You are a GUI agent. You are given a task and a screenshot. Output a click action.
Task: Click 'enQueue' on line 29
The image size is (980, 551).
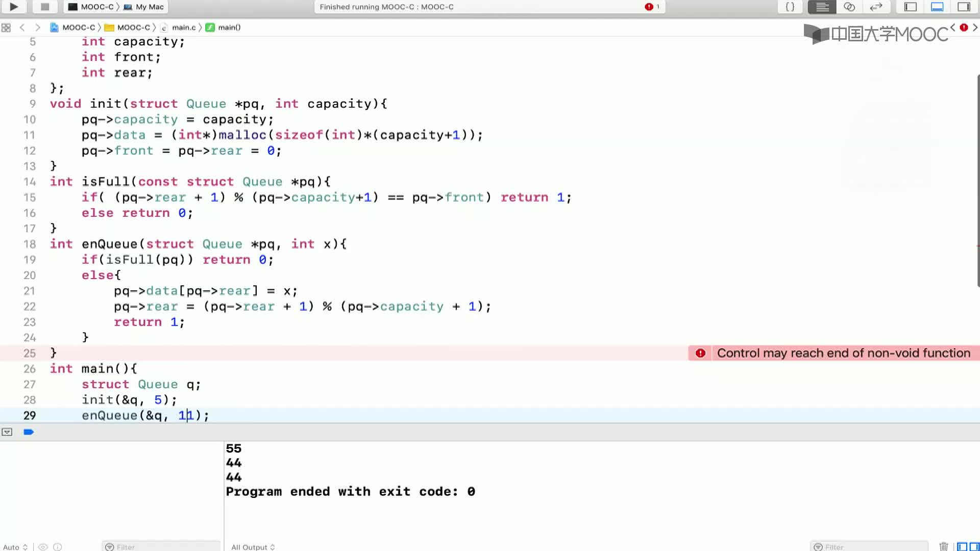[x=110, y=415]
